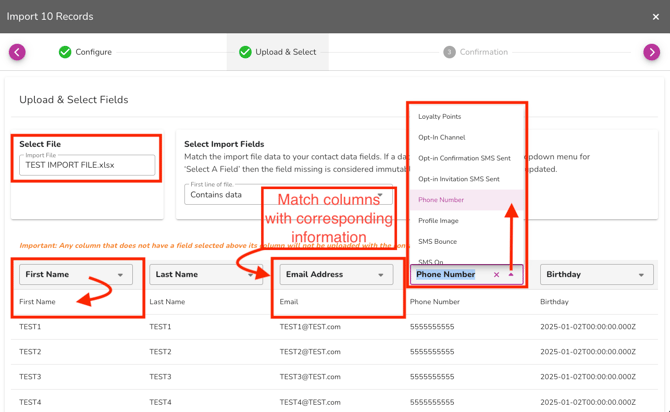The image size is (670, 412).
Task: Click the purple forward arrow button
Action: [651, 52]
